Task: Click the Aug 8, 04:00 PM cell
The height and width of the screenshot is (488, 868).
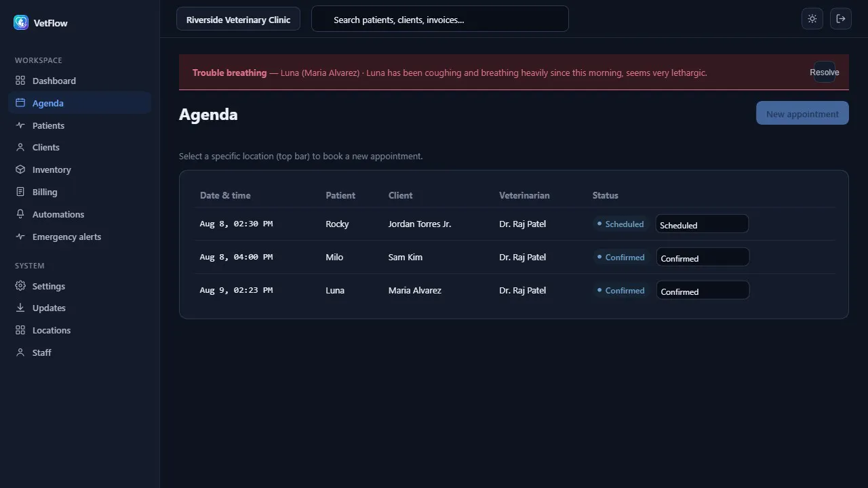Action: coord(236,257)
